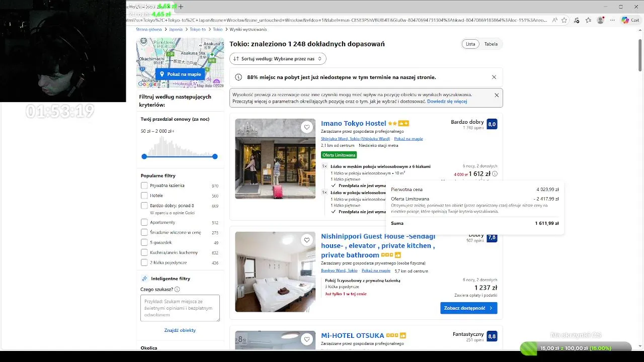Image resolution: width=644 pixels, height=362 pixels.
Task: Click info icon next to 1 612 zł price
Action: coord(495,174)
